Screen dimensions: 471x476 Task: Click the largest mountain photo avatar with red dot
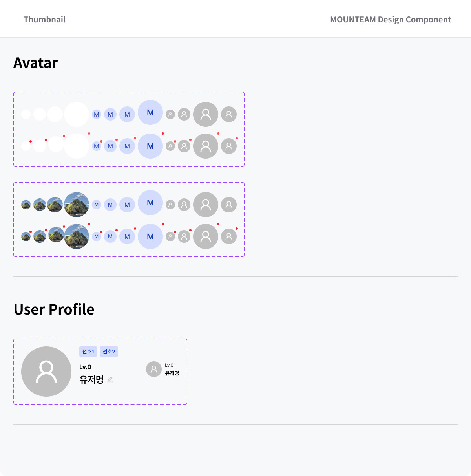pos(77,236)
